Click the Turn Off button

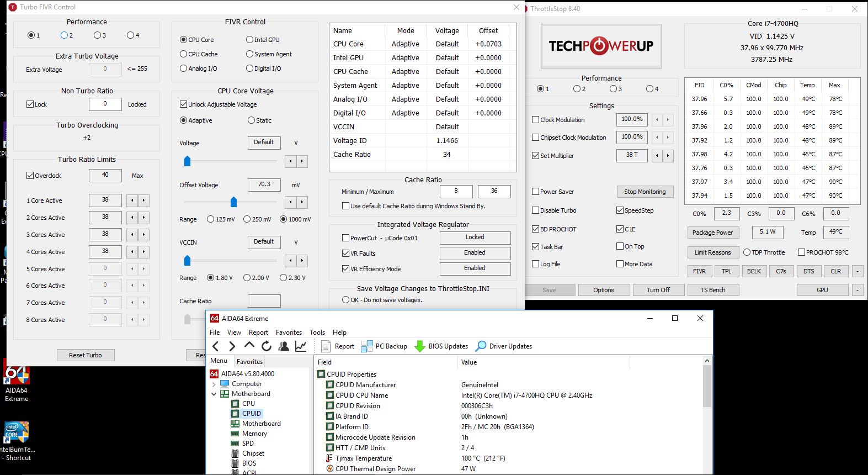click(x=658, y=290)
